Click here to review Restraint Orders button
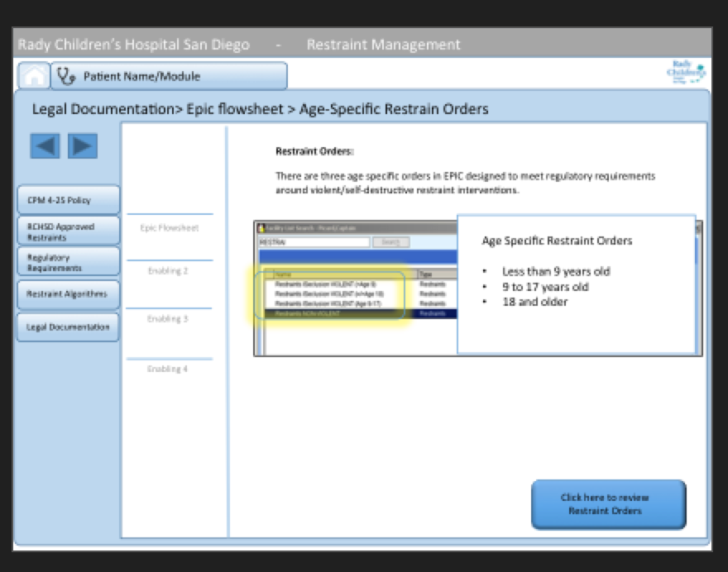This screenshot has width=728, height=572. click(x=609, y=504)
